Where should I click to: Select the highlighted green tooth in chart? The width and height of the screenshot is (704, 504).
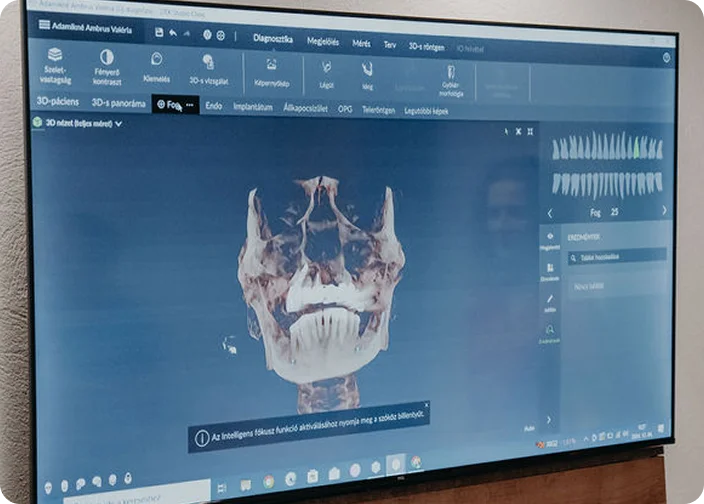tap(636, 148)
